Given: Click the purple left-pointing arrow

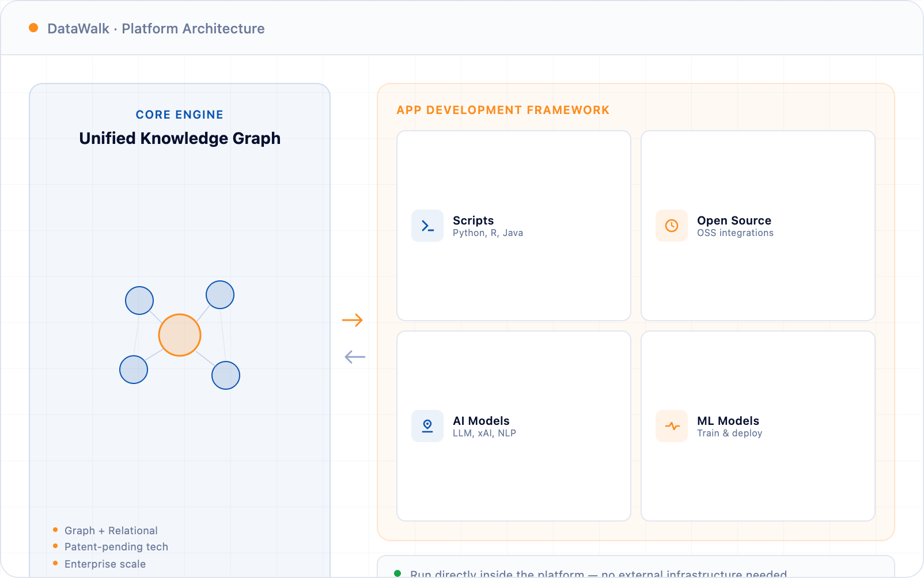Looking at the screenshot, I should click(x=355, y=357).
